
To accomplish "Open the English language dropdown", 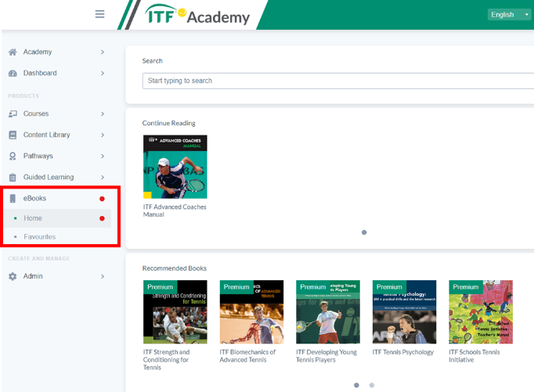I will tap(509, 15).
